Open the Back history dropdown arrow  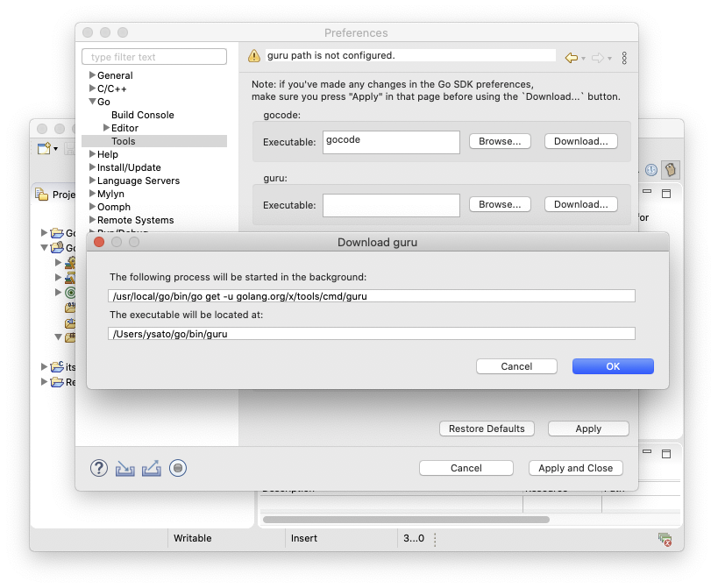tap(583, 58)
